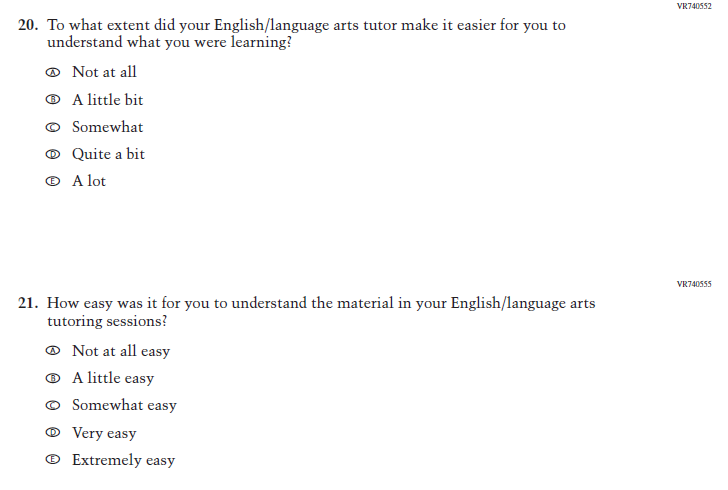Click the 'A little bit' answer text
This screenshot has height=490, width=728.
108,100
